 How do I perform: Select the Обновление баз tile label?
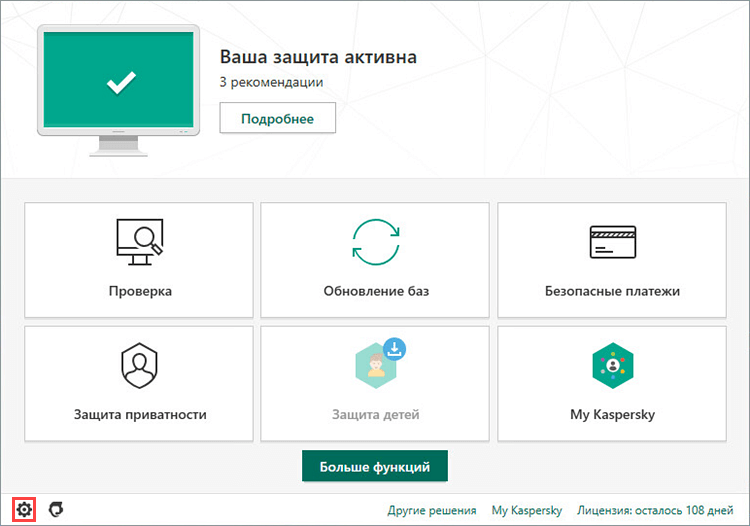tap(376, 291)
